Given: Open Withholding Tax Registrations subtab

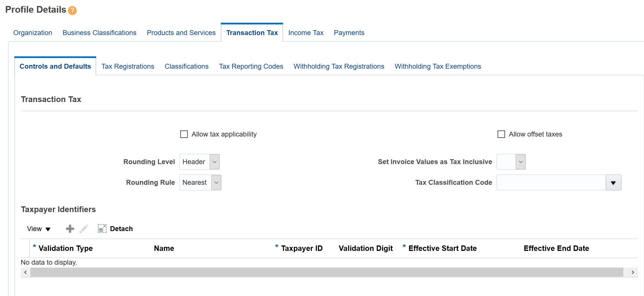Looking at the screenshot, I should [x=339, y=66].
